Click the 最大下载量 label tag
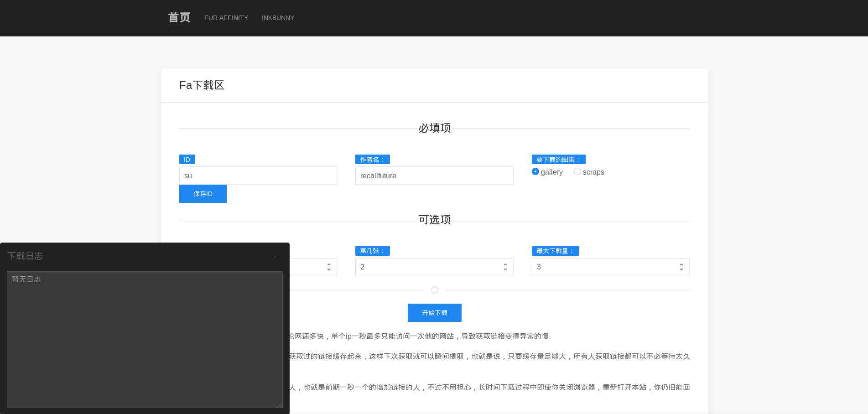 click(556, 251)
